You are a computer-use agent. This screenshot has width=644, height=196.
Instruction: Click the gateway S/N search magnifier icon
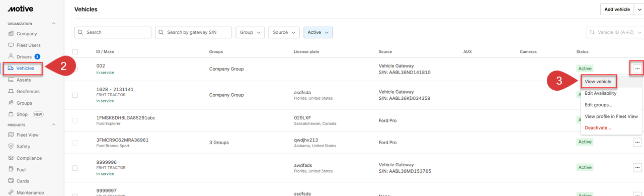click(161, 32)
